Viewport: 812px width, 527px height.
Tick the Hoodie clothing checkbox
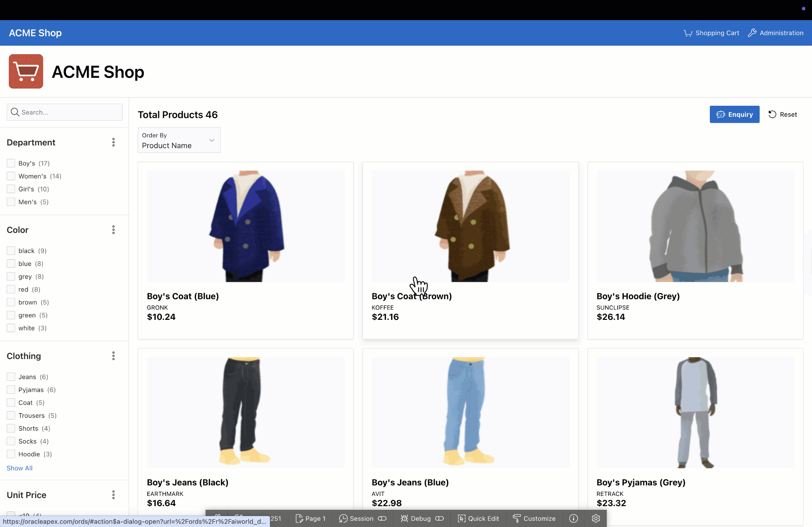11,454
